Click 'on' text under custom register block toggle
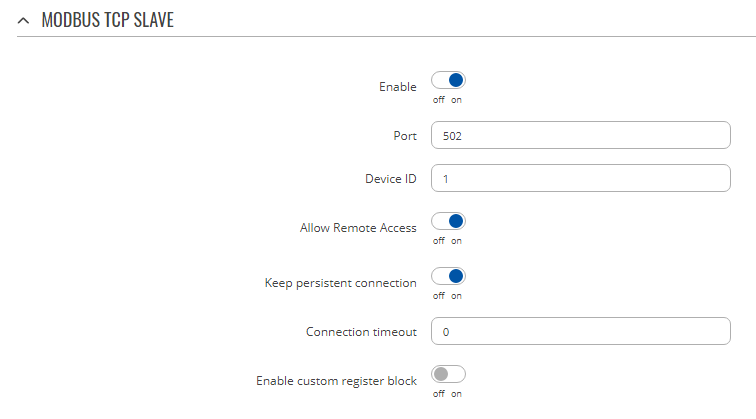 (456, 394)
